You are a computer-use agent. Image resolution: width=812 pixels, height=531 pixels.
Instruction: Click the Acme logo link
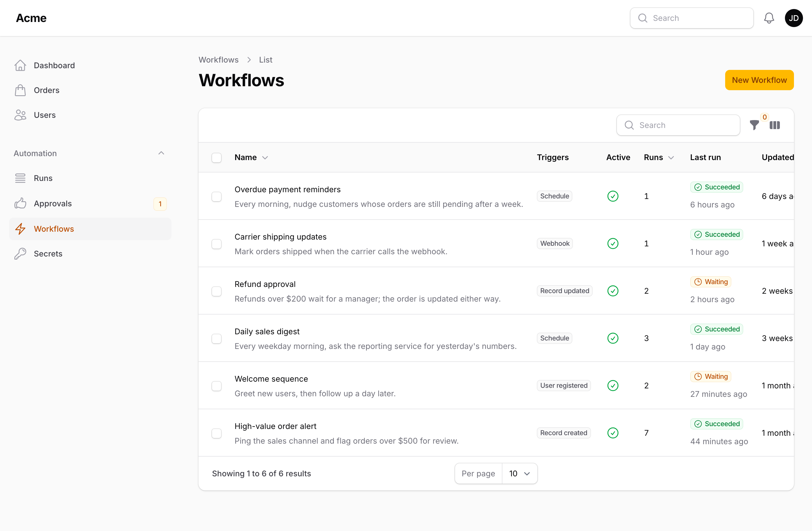point(31,18)
